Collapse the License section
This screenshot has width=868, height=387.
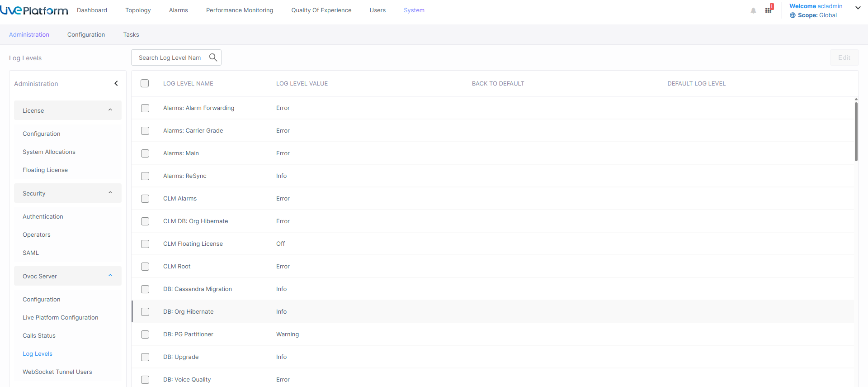(110, 110)
